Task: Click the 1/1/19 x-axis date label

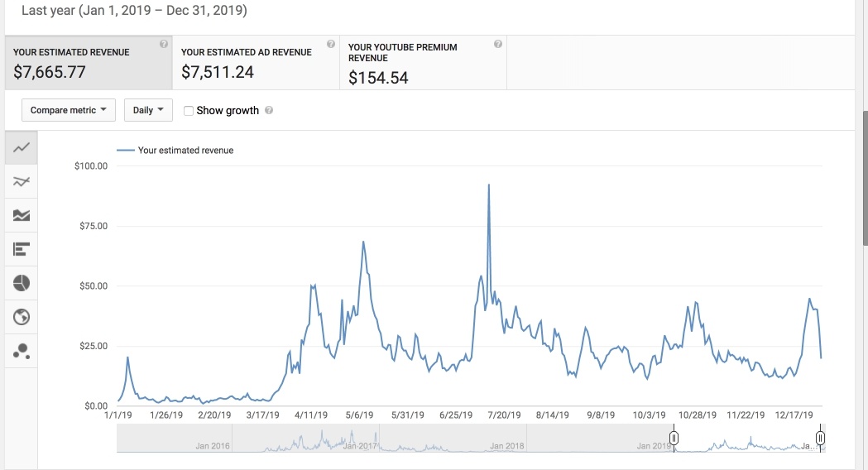Action: [x=117, y=415]
